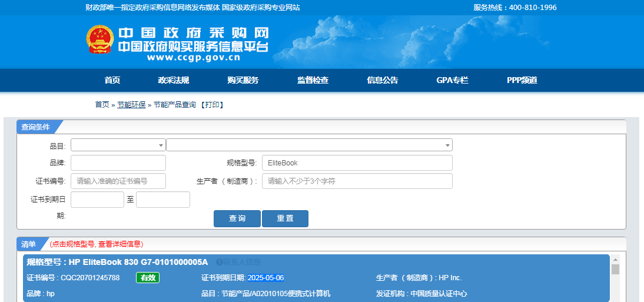Click the 联系人信息 info icon
644x302 pixels.
click(x=220, y=262)
